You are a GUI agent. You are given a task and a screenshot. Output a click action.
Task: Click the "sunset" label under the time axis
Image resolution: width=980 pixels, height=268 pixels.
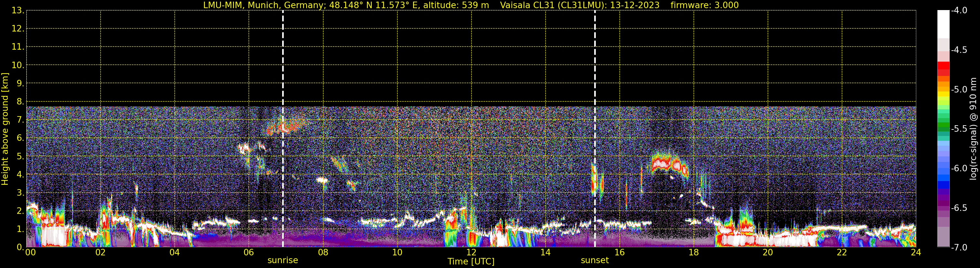[x=595, y=261]
